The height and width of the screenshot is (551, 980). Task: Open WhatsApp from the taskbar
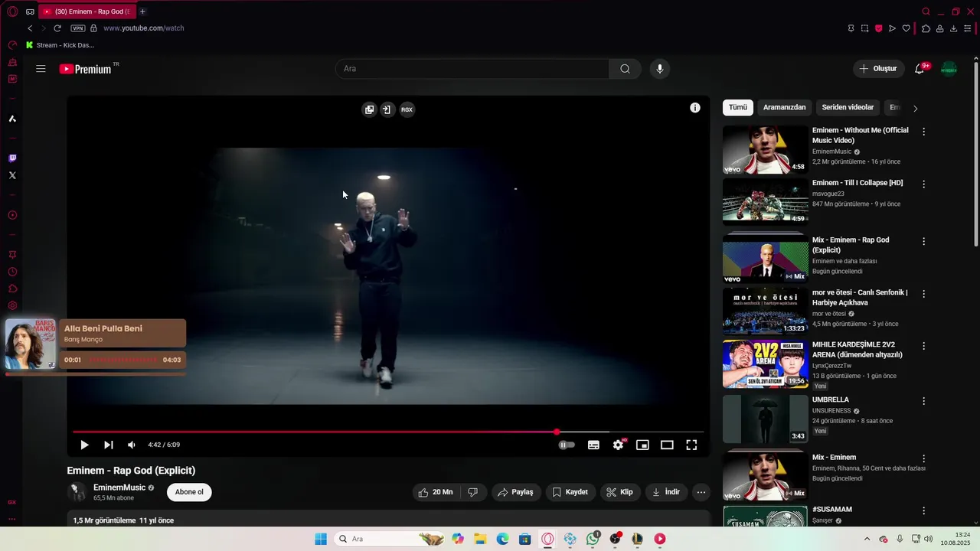(x=593, y=539)
